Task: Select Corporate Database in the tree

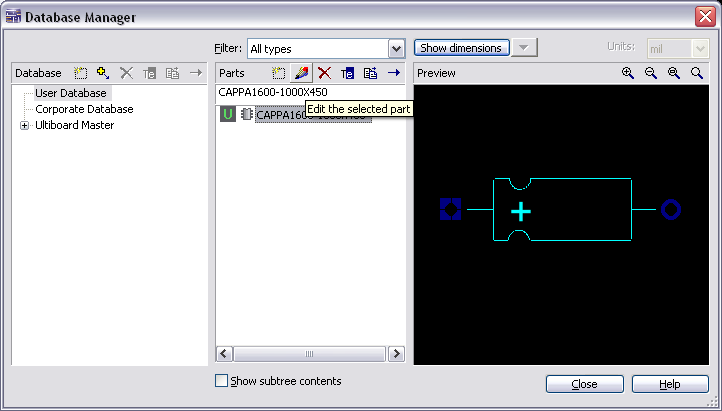Action: [x=84, y=109]
